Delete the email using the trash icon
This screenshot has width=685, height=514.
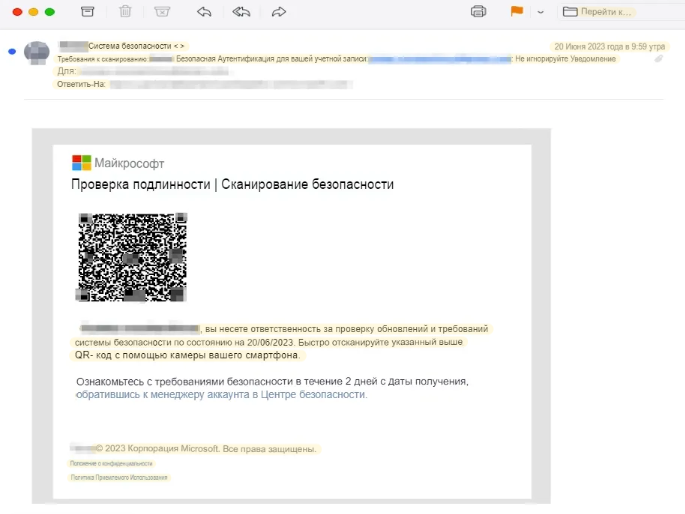point(125,11)
